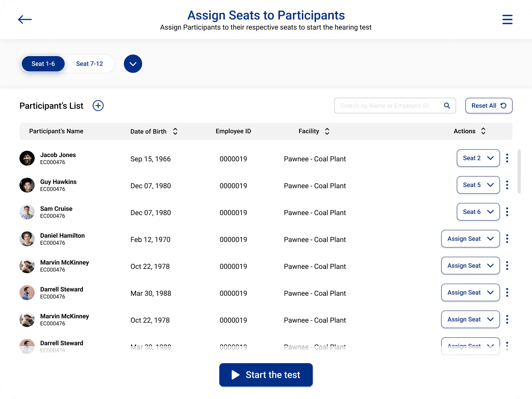Open the Seat 5 dropdown for Guy Hawkins

(478, 185)
